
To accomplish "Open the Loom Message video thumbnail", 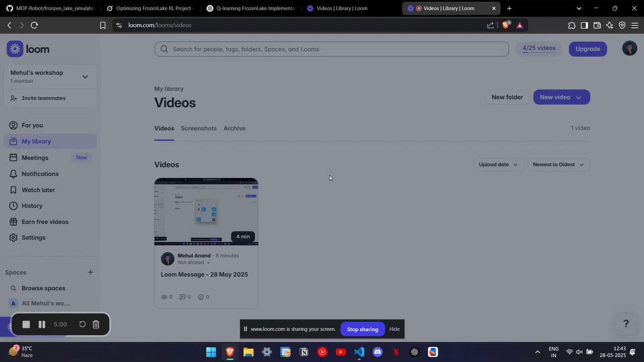I will tap(206, 211).
